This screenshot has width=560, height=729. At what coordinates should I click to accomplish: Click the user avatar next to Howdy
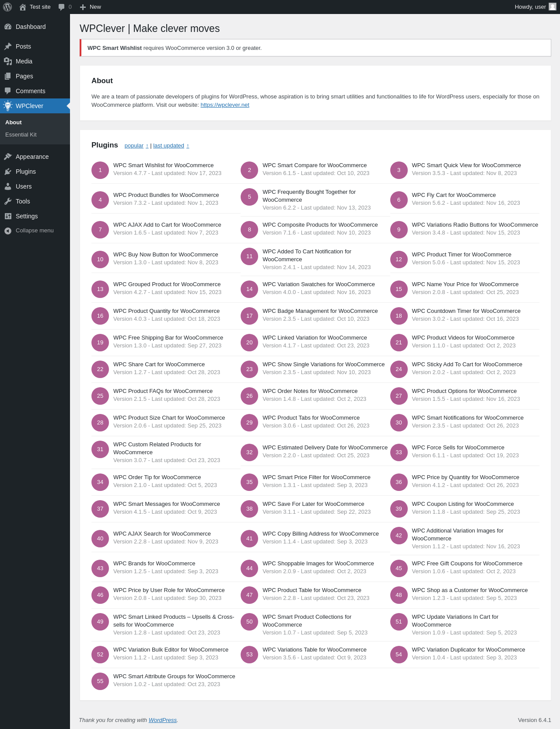coord(553,7)
